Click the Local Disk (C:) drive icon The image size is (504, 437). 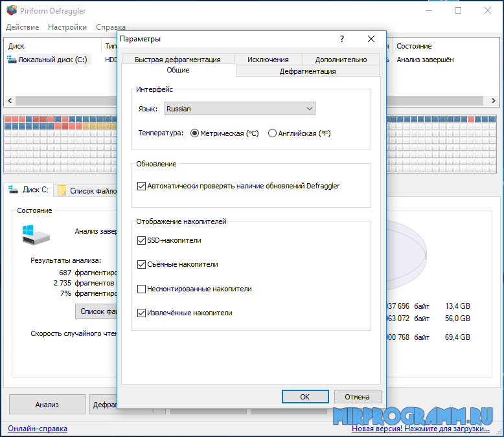pos(12,60)
